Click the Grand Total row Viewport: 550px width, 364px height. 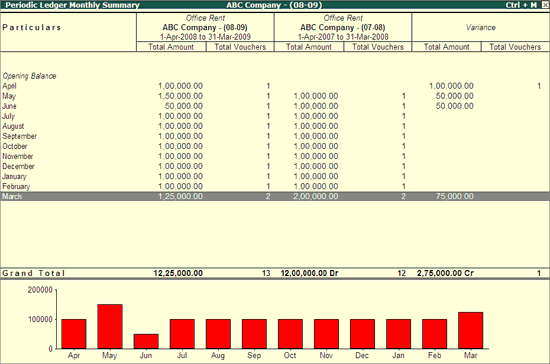click(x=275, y=273)
